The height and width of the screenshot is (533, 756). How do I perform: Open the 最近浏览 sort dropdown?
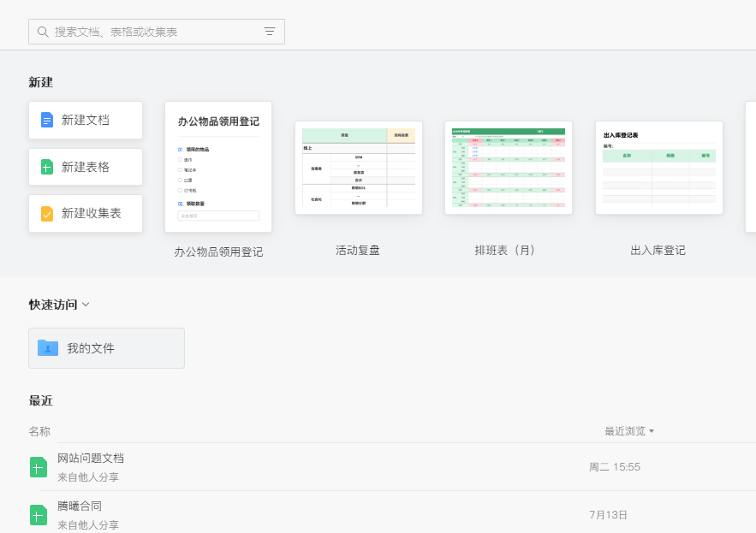point(628,430)
